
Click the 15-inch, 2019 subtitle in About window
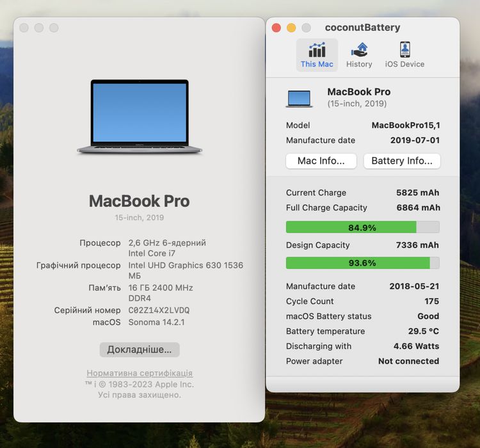140,218
